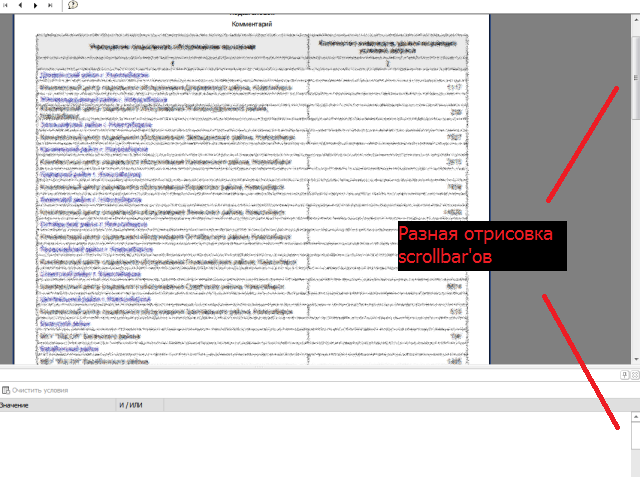The height and width of the screenshot is (477, 640).
Task: Close the bottom conditions panel
Action: 635,375
